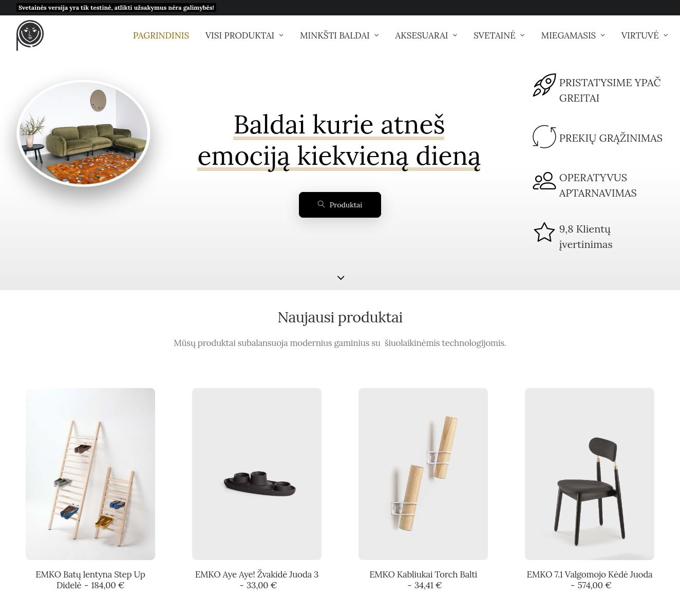Image resolution: width=680 pixels, height=616 pixels.
Task: Click the rocket fast delivery icon
Action: (x=544, y=85)
